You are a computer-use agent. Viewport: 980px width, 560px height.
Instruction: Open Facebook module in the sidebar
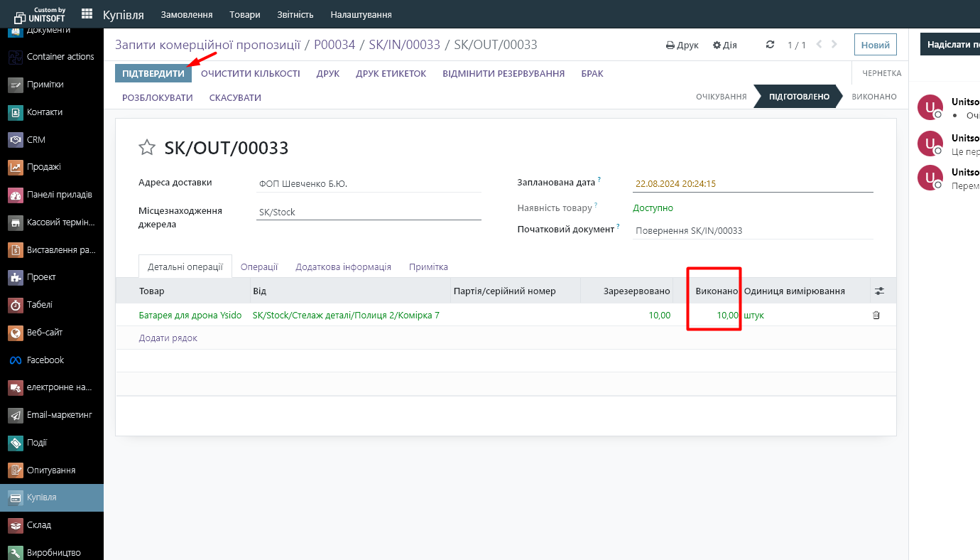point(45,360)
